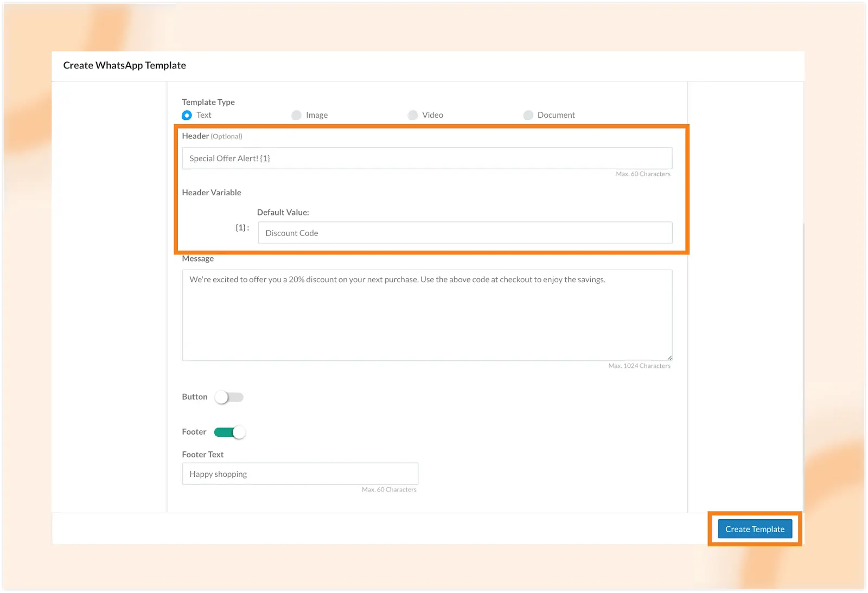This screenshot has height=593, width=868.
Task: Click the Happy shopping footer text field
Action: pos(299,474)
